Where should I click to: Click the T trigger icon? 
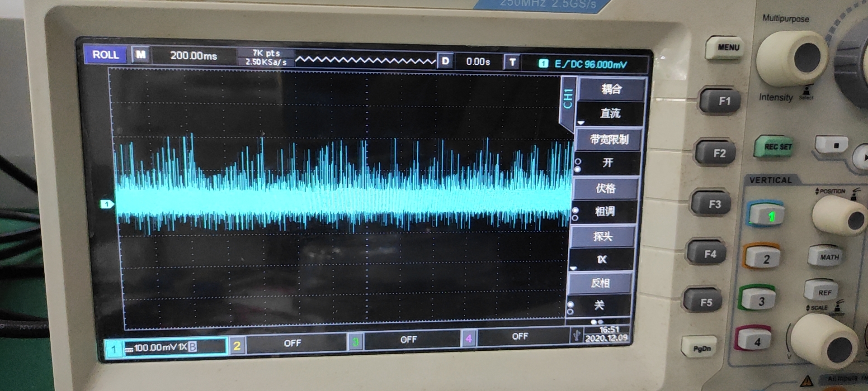512,62
